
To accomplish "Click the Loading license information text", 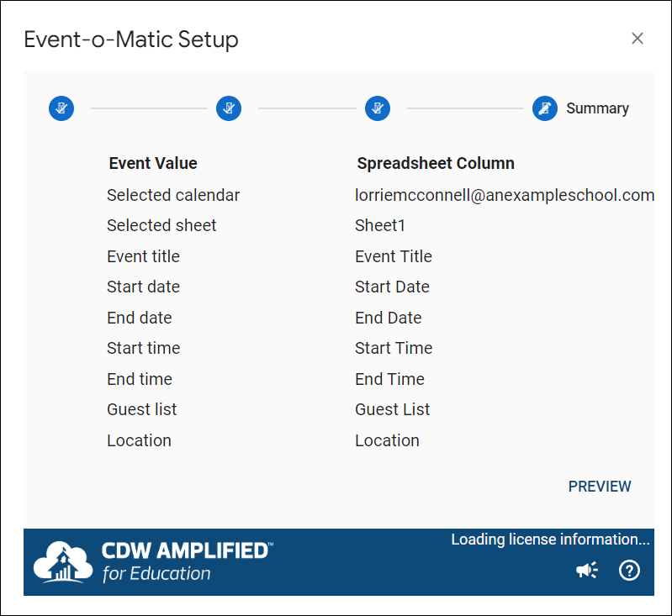I will pyautogui.click(x=550, y=540).
